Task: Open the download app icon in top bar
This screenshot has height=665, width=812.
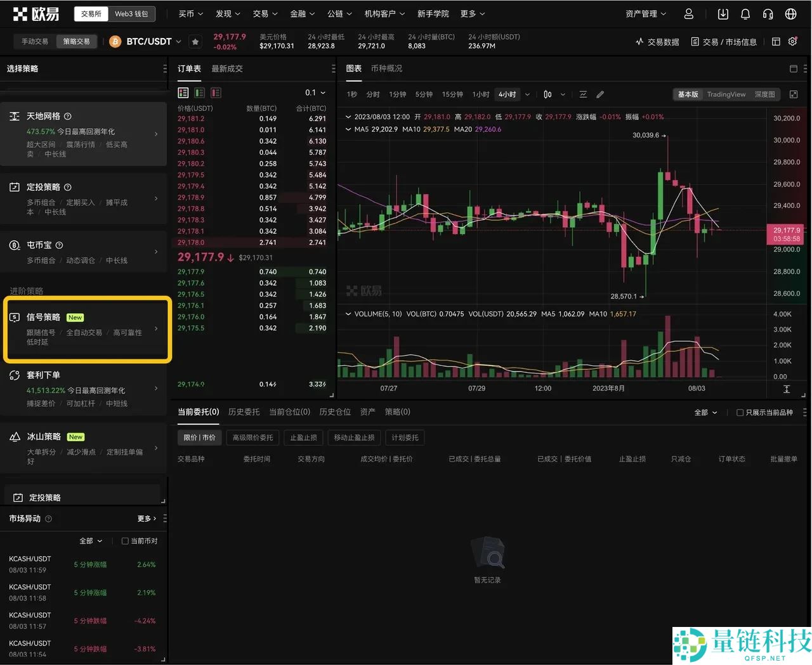Action: tap(723, 13)
